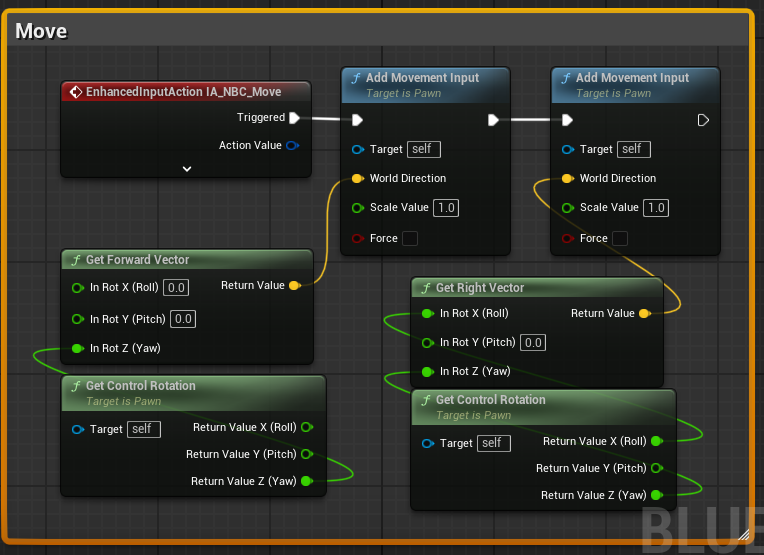The image size is (764, 555).
Task: Click the Get Forward Vector Return Value pin
Action: tap(295, 286)
